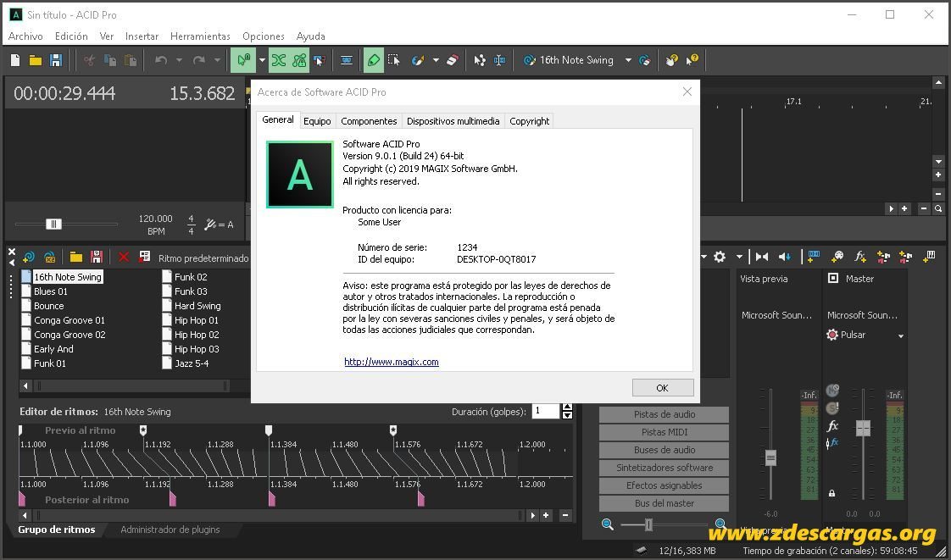Select the dashed-rectangle Selection tool

coord(394,60)
